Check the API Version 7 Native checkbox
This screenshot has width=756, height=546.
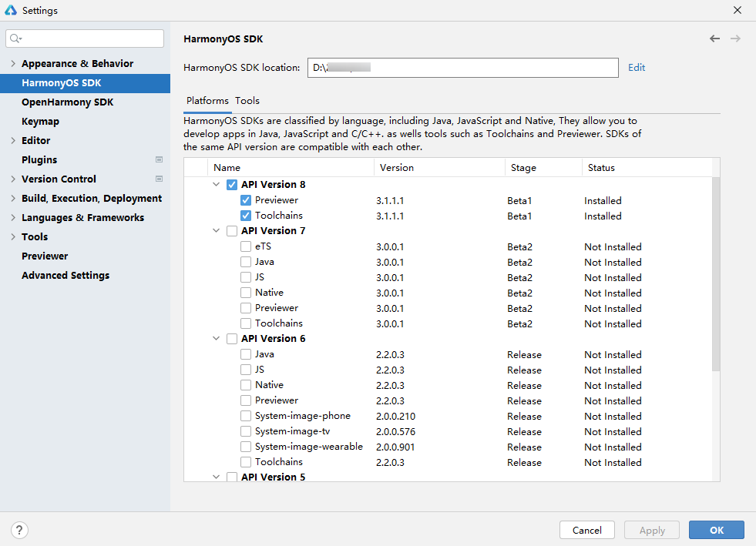[x=246, y=293]
